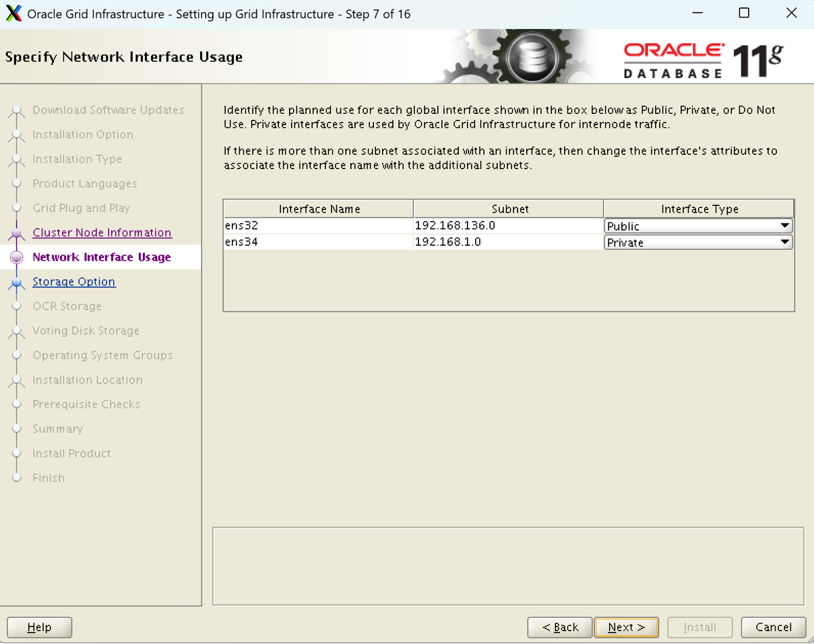Click the Installation Type step label
Viewport: 814px width, 644px height.
coord(77,159)
